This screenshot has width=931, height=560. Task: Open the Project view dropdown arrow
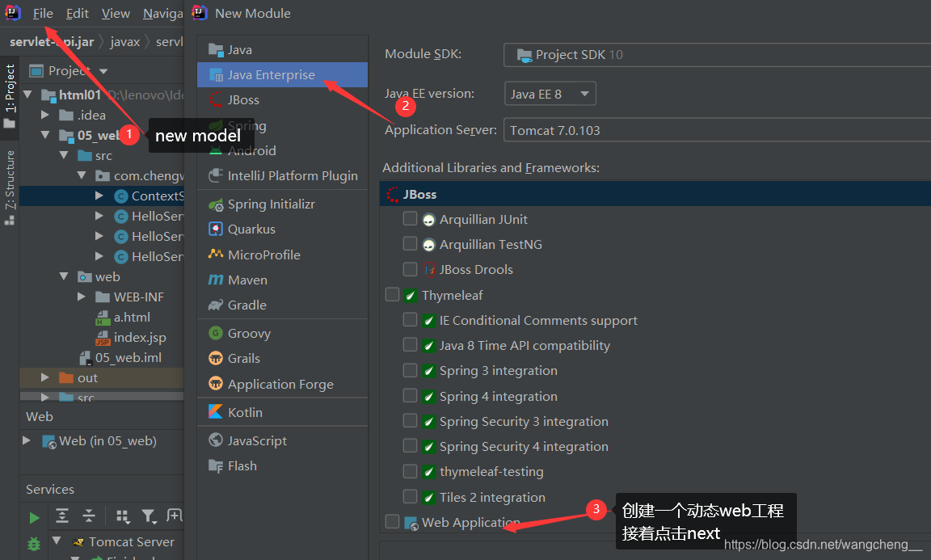point(104,71)
